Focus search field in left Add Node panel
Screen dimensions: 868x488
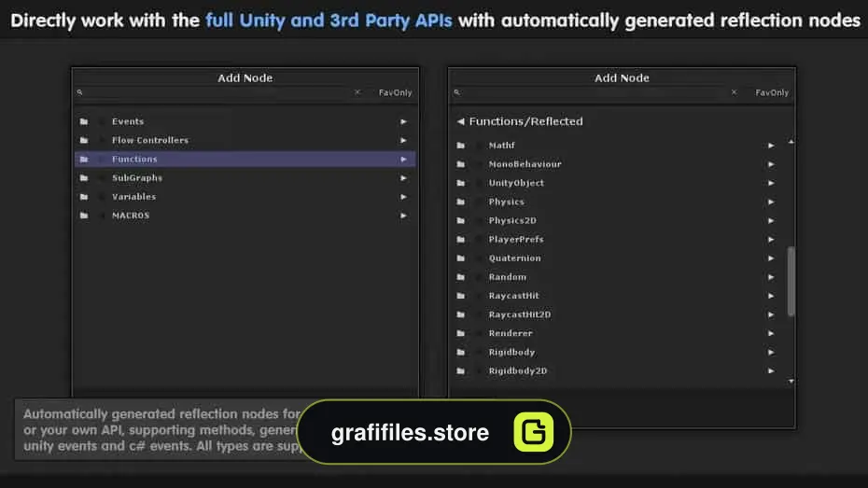[218, 92]
